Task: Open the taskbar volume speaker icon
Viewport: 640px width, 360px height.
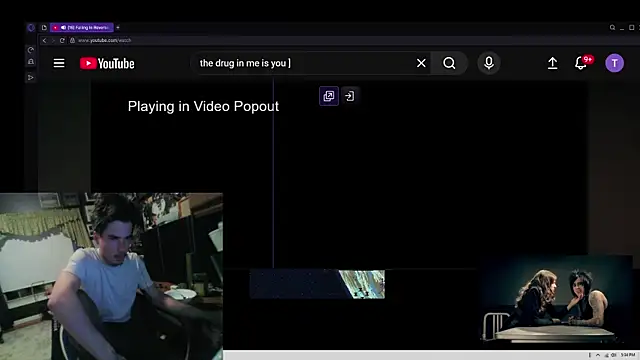Action: point(613,355)
